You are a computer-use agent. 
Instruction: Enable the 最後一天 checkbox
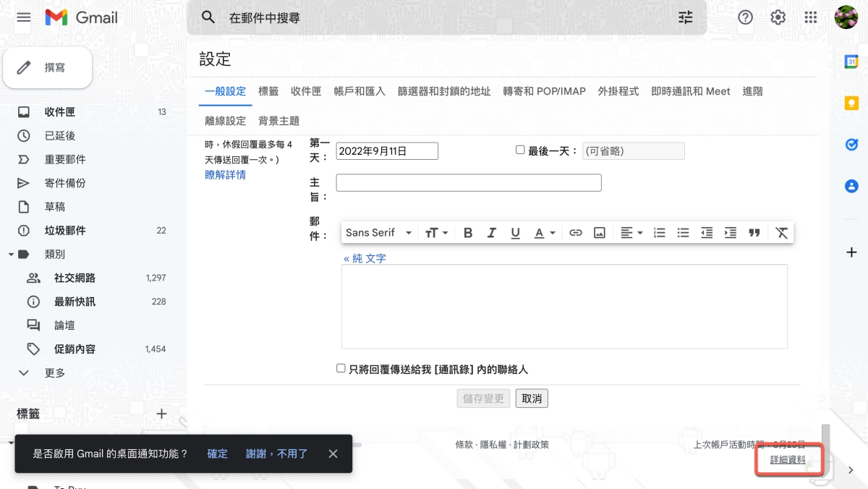[520, 150]
